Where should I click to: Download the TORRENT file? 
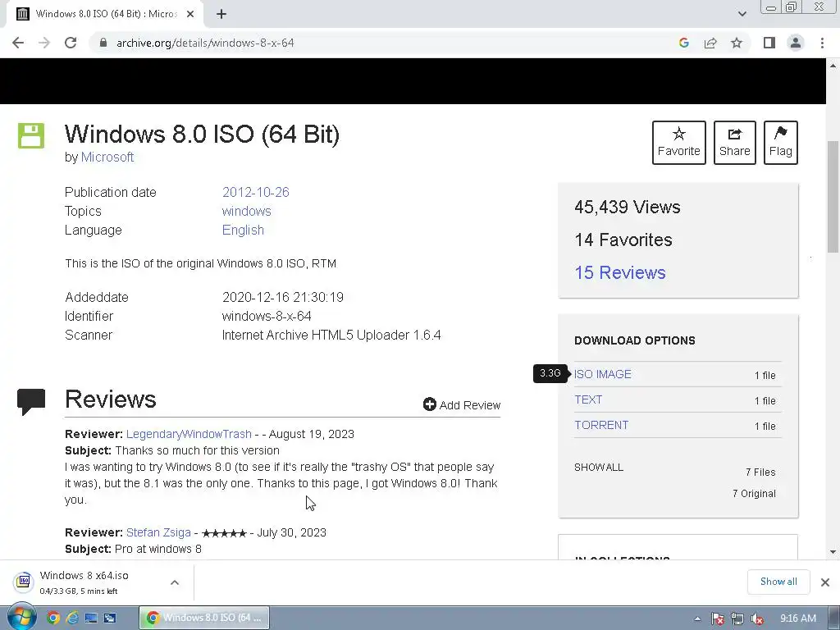click(601, 426)
